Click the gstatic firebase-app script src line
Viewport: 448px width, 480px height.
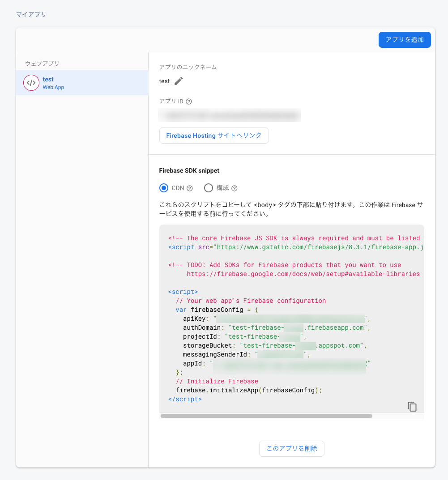point(296,247)
